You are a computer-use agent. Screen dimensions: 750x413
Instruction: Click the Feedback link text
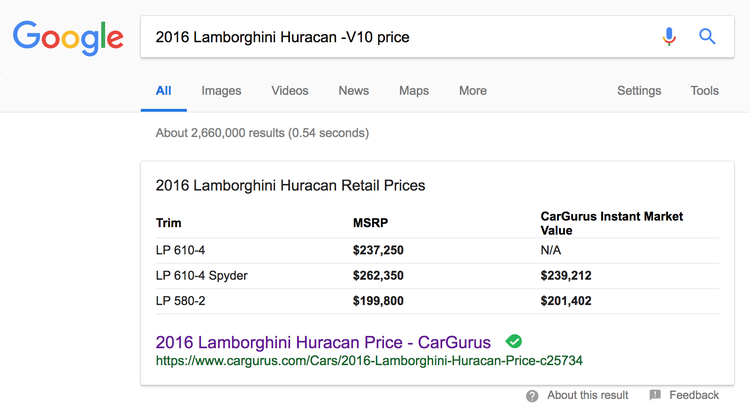coord(694,396)
